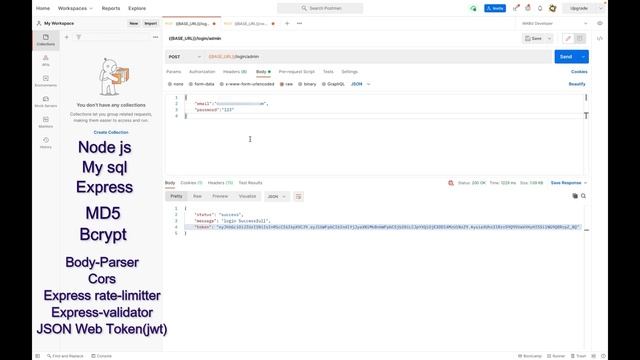Click the environment quick look eye icon
This screenshot has width=640, height=360.
tap(600, 23)
